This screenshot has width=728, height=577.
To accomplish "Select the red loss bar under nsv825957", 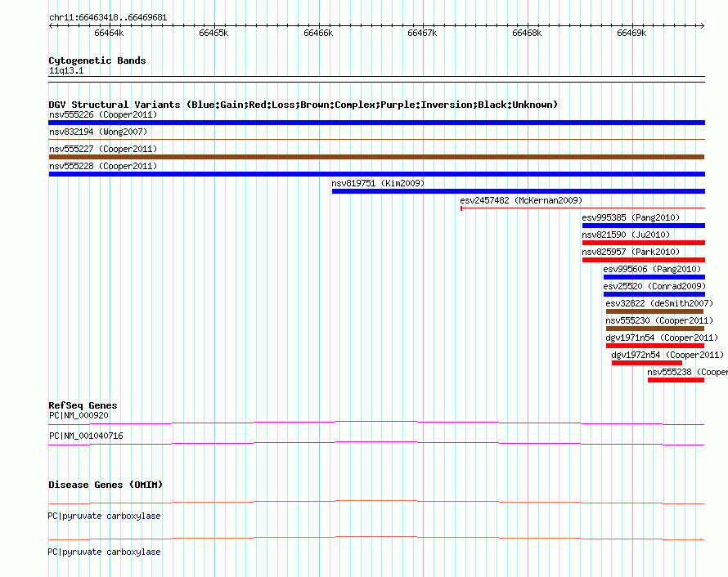I will click(x=644, y=260).
